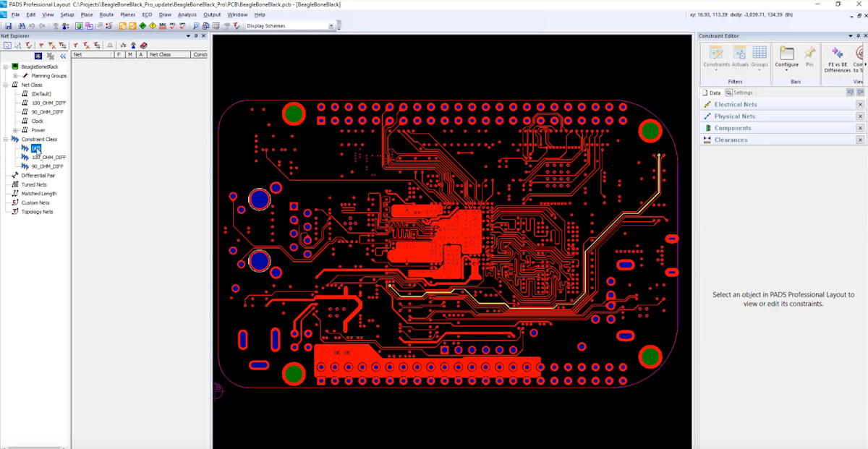Click the Groups filter icon
This screenshot has width=868, height=449.
pyautogui.click(x=759, y=58)
